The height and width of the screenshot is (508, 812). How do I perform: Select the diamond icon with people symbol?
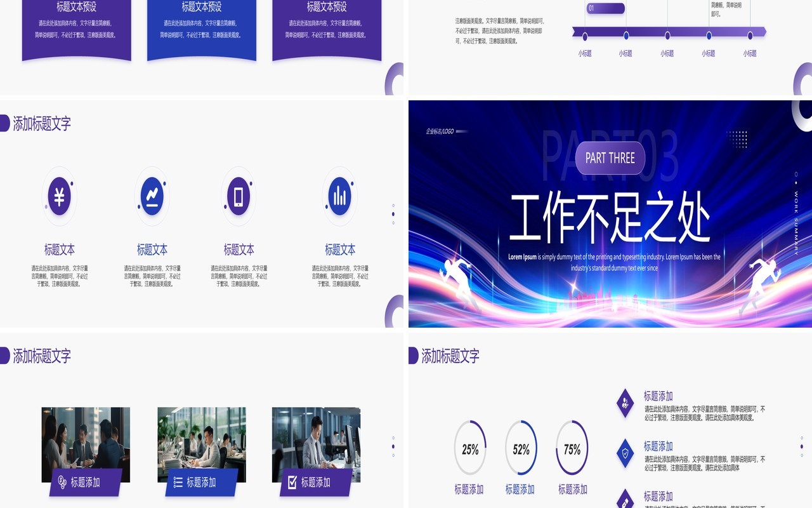pyautogui.click(x=625, y=403)
